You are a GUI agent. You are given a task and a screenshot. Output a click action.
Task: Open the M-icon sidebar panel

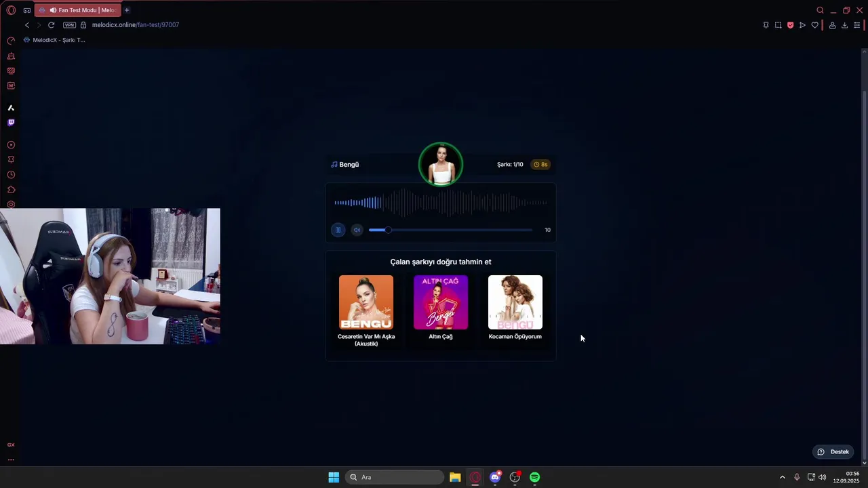pyautogui.click(x=11, y=85)
